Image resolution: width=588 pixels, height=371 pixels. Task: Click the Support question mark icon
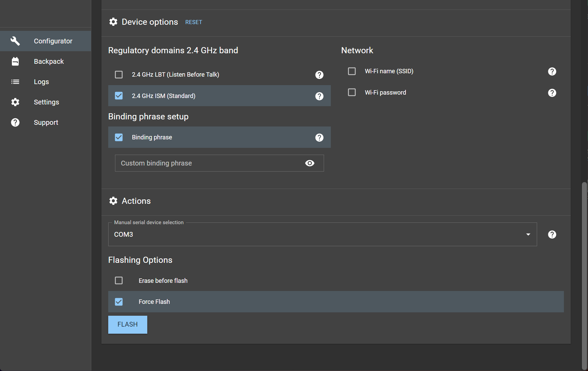(15, 122)
